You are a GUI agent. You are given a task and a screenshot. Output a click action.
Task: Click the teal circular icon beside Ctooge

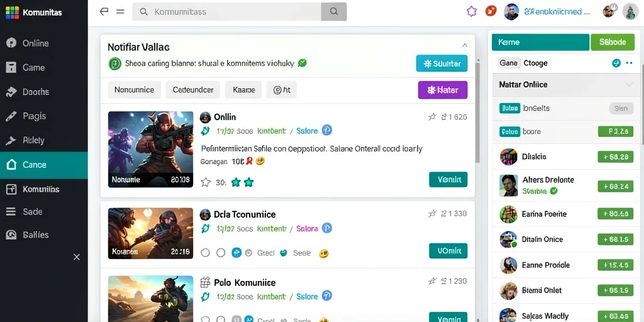(616, 63)
